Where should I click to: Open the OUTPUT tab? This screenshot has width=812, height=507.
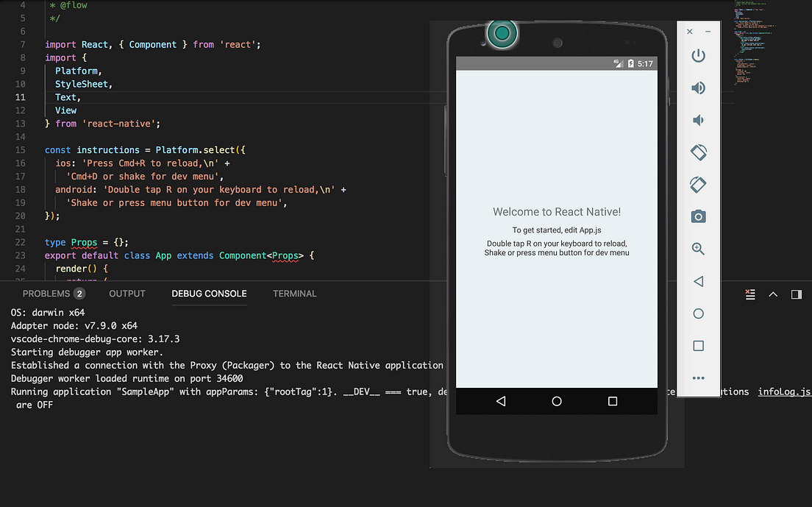tap(127, 293)
